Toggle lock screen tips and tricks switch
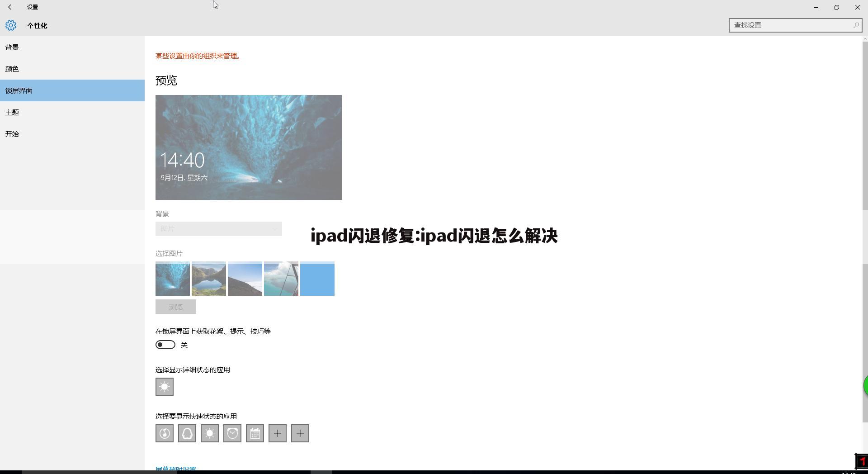Screen dimensions: 868x474 [x=165, y=345]
